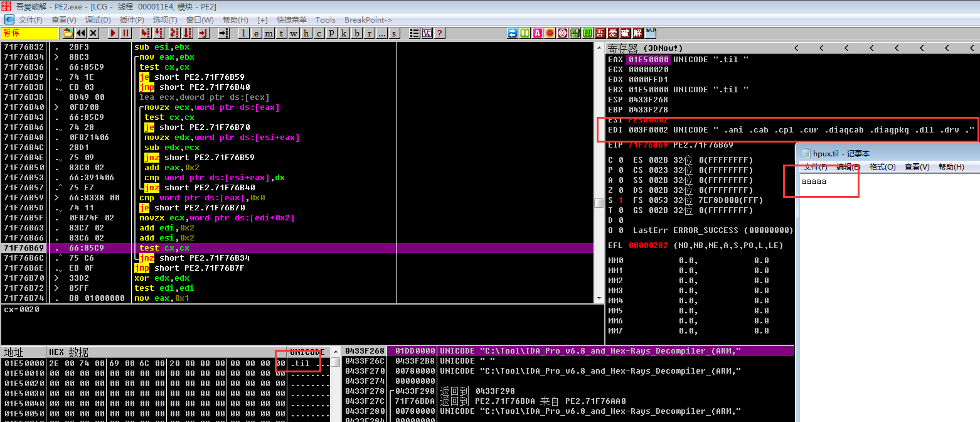Select the EFL 00000282 flags value
The image size is (980, 422).
pos(648,246)
